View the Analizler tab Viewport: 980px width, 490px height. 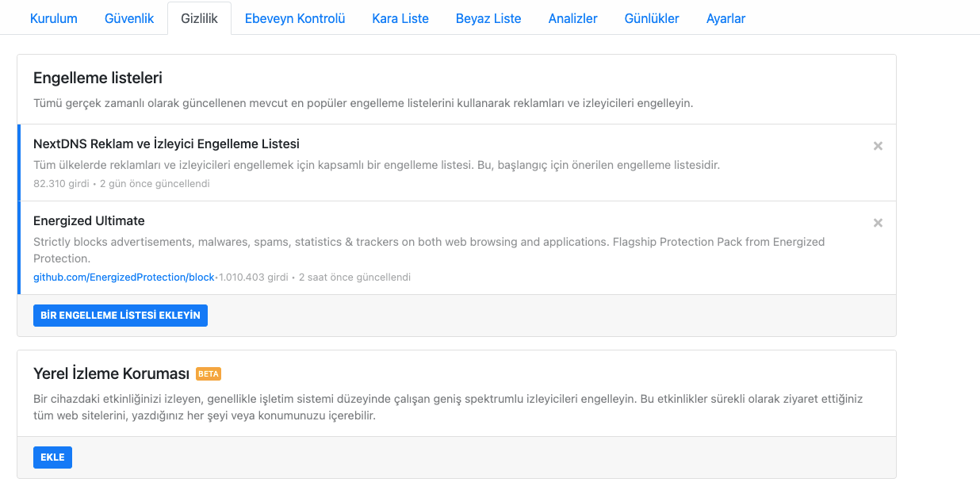572,18
